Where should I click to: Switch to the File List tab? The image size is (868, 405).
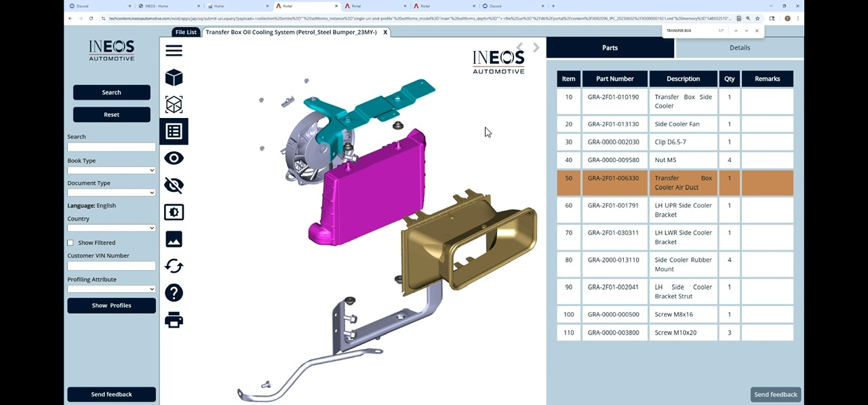pos(186,32)
